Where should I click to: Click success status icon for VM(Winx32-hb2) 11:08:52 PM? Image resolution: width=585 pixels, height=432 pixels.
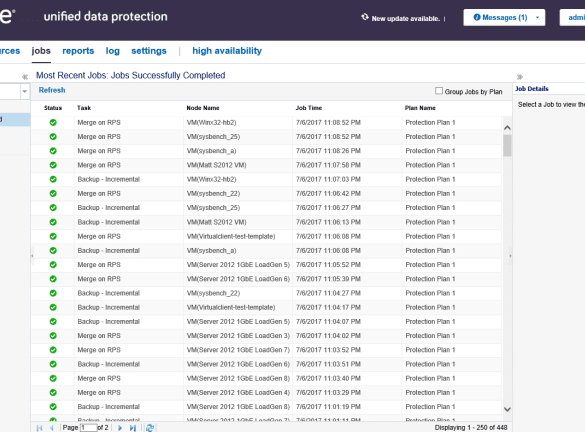coord(53,122)
